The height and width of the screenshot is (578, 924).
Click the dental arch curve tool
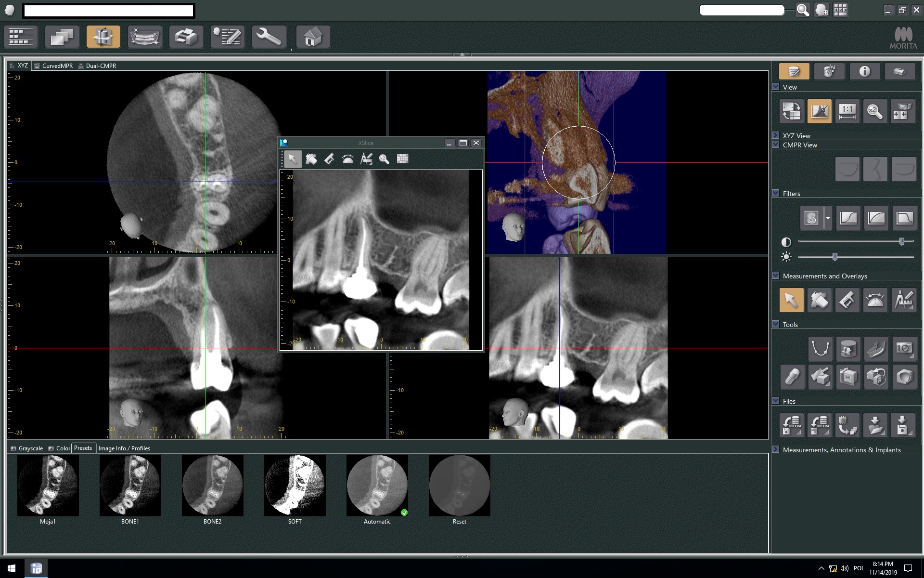pyautogui.click(x=820, y=348)
